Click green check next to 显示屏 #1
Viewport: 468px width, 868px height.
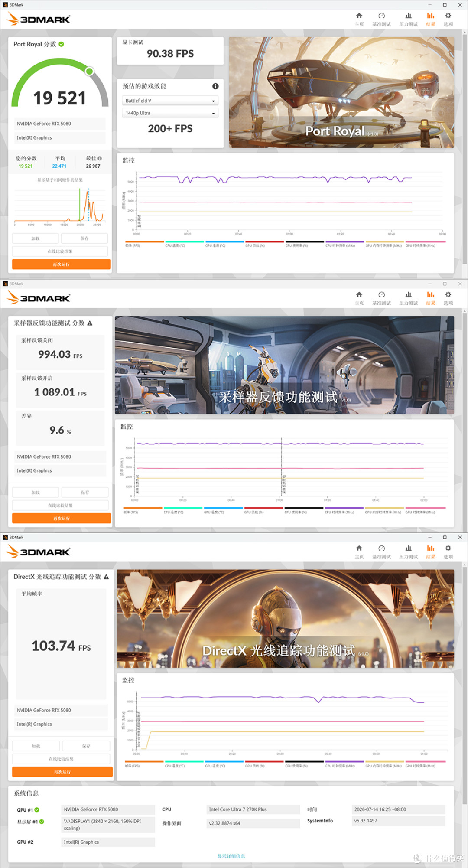[x=42, y=822]
